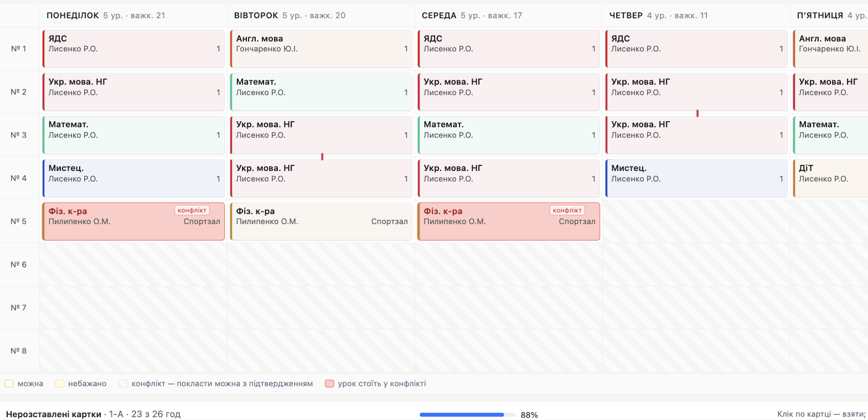Click the red "урок стоїть у конфлікті" legend swatch
The width and height of the screenshot is (868, 420).
pos(329,383)
